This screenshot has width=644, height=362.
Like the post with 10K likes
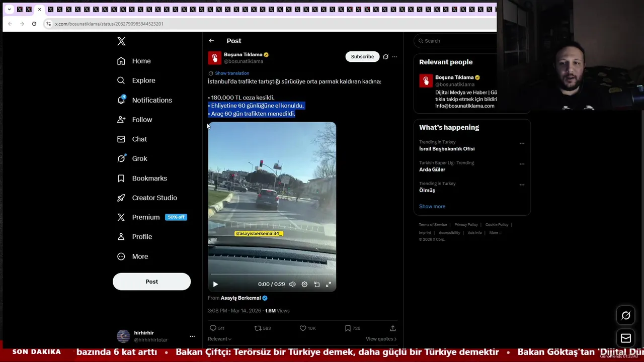307,328
